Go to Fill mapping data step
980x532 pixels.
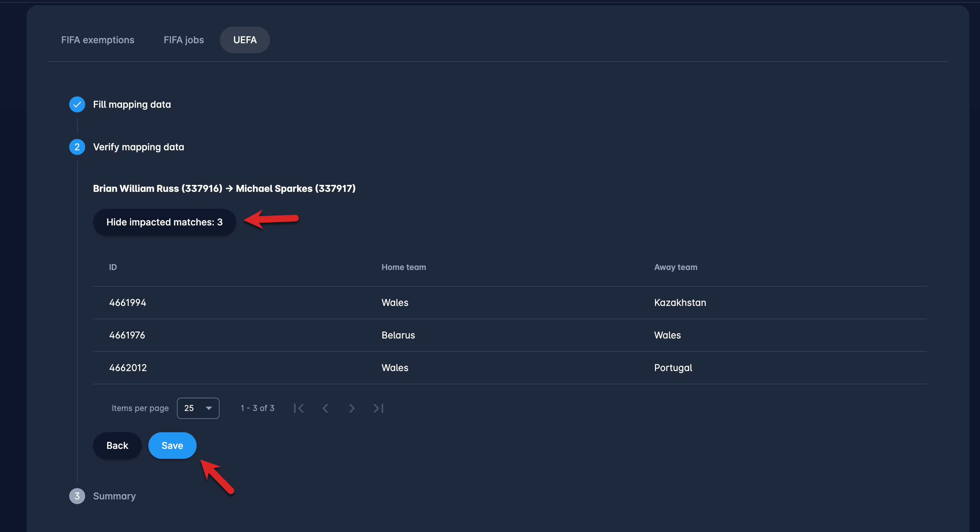pos(132,104)
